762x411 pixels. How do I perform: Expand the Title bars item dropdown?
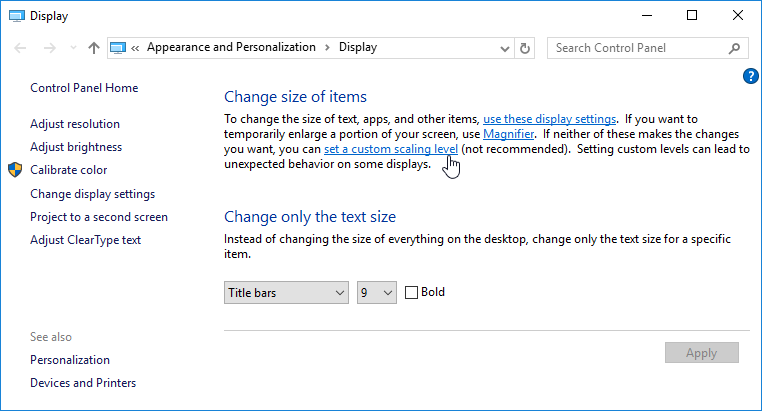coord(286,292)
